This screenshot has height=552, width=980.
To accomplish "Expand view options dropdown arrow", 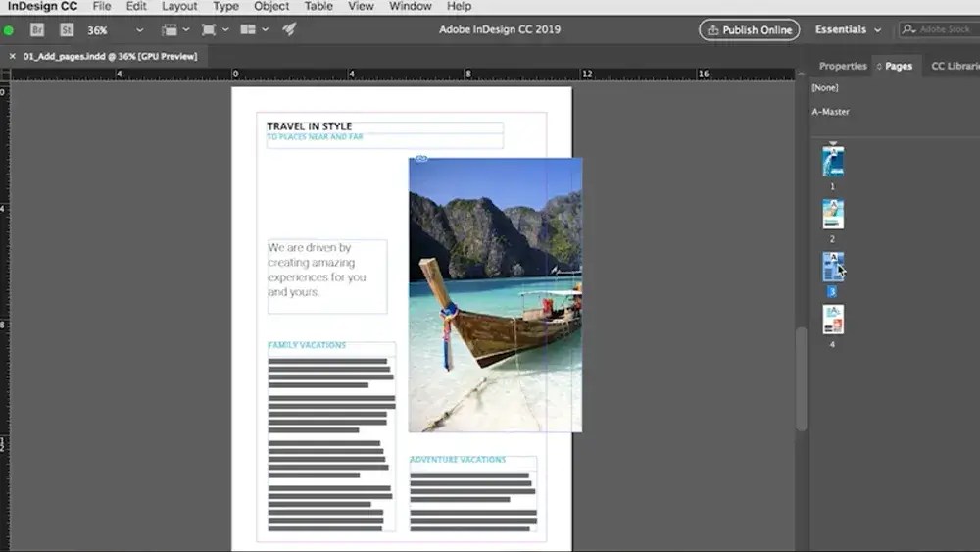I will pos(185,29).
